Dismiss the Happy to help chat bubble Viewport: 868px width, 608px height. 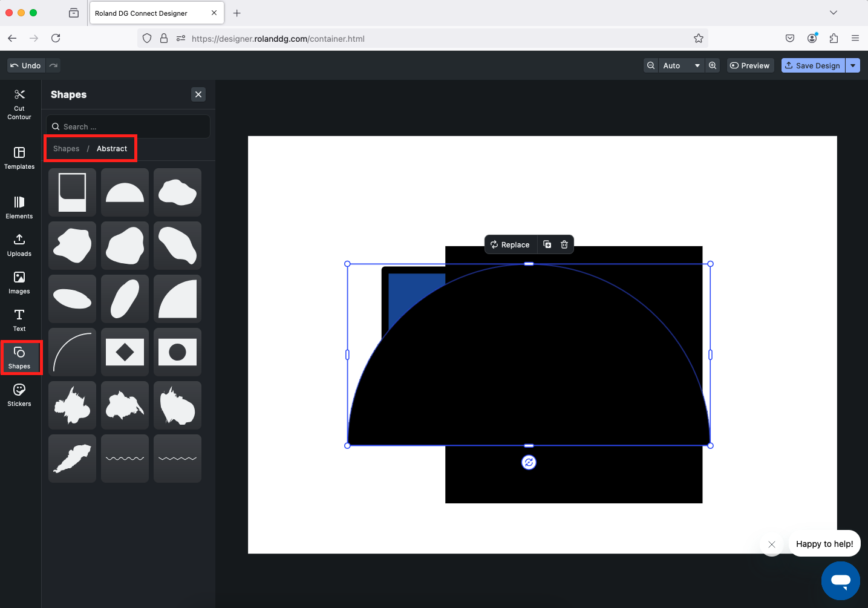tap(772, 544)
